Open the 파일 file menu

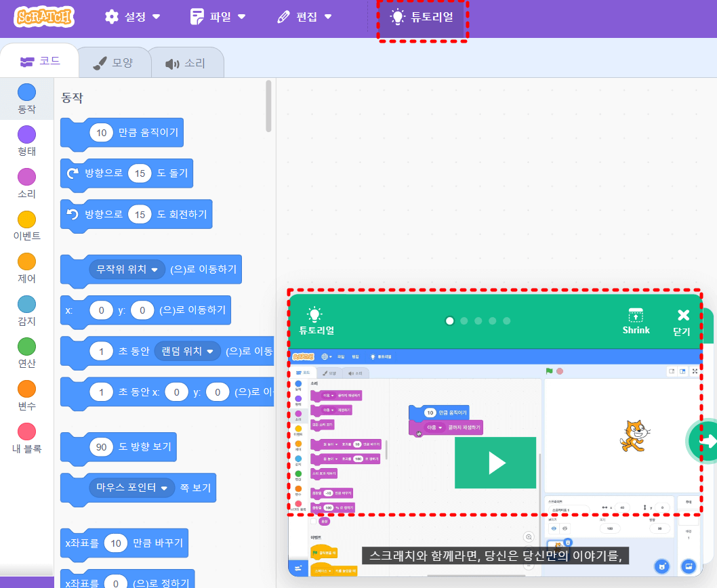tap(218, 17)
